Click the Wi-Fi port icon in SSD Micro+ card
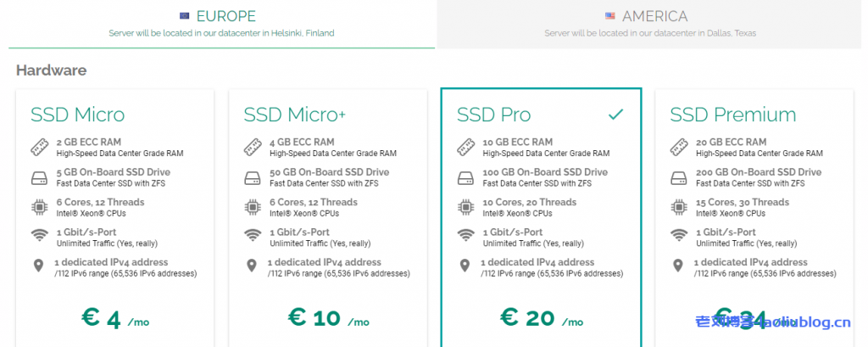 pyautogui.click(x=252, y=237)
